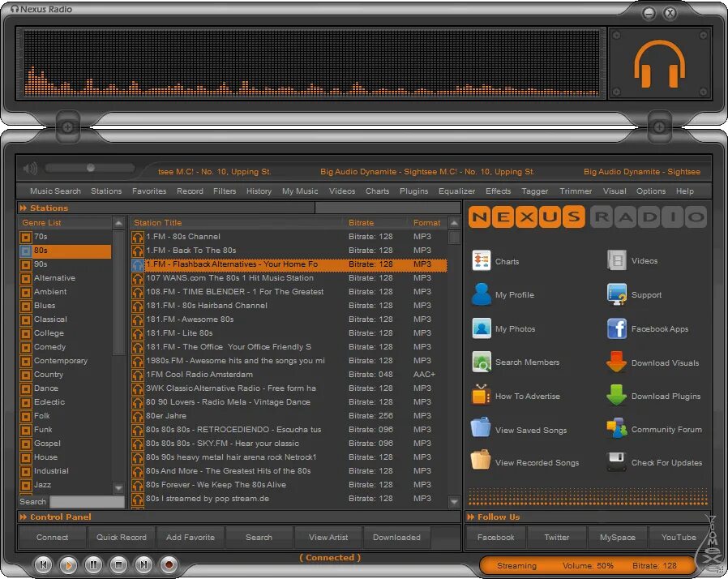Select the 70s genre icon box
728x579 pixels.
26,238
